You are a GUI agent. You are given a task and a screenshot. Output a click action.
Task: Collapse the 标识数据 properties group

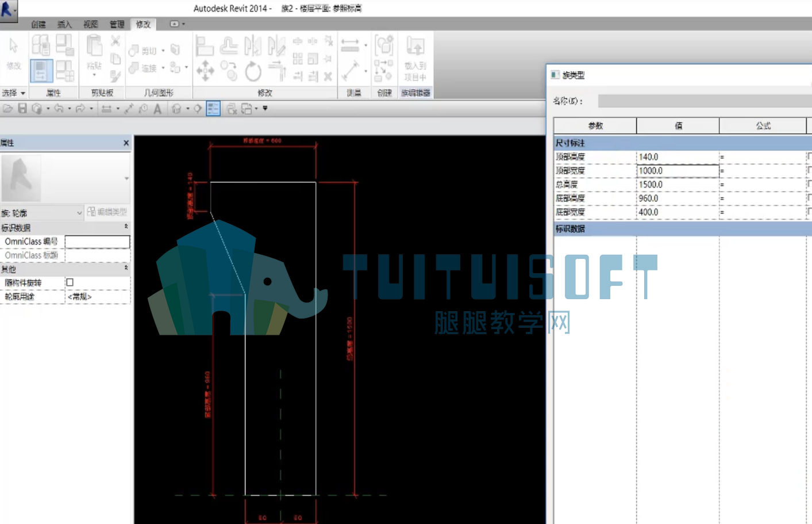tap(126, 227)
